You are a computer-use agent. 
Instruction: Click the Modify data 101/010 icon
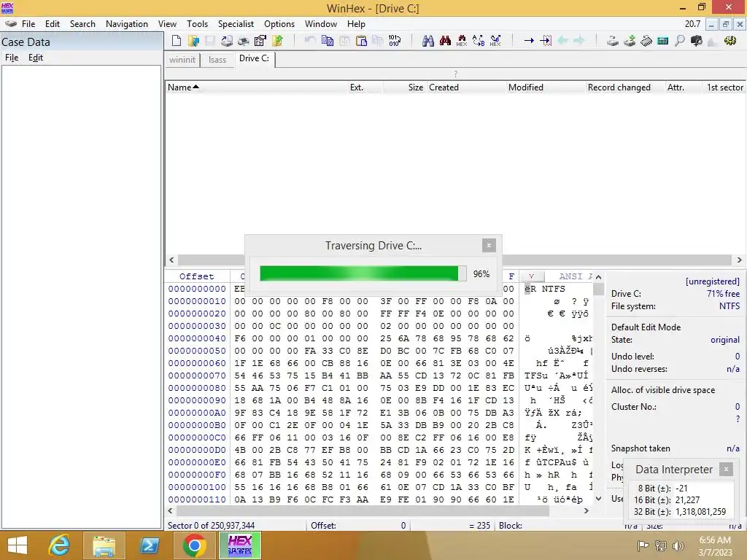coord(395,41)
